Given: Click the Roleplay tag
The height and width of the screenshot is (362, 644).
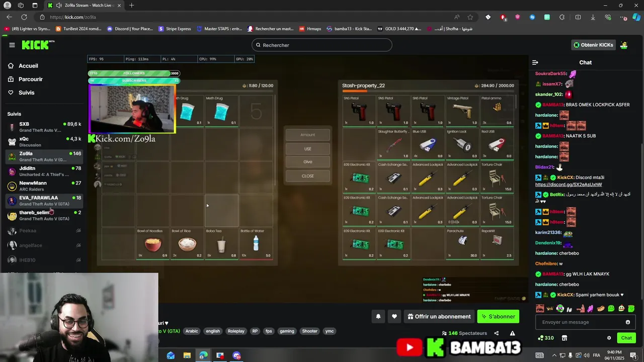Looking at the screenshot, I should coord(236,331).
